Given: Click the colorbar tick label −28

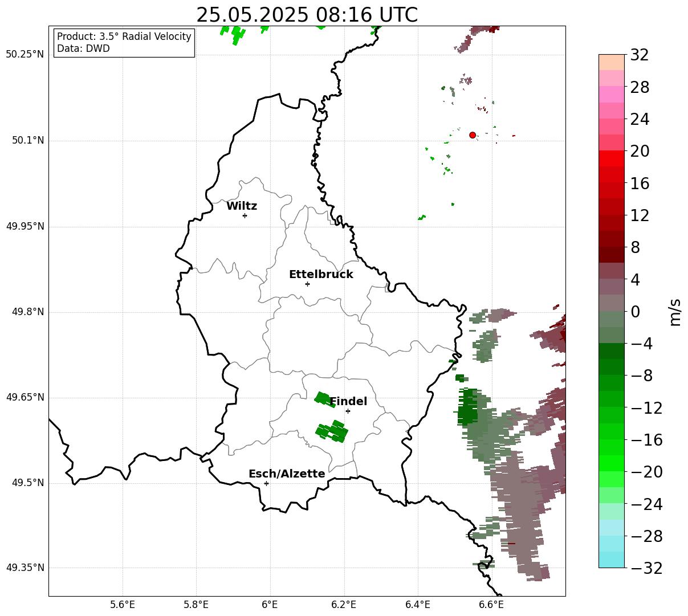Looking at the screenshot, I should pos(646,536).
